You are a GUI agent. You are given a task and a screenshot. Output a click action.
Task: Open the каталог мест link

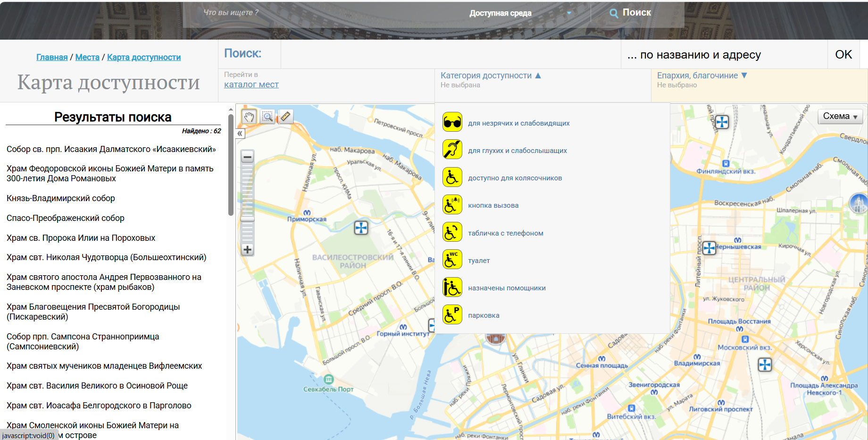point(251,85)
